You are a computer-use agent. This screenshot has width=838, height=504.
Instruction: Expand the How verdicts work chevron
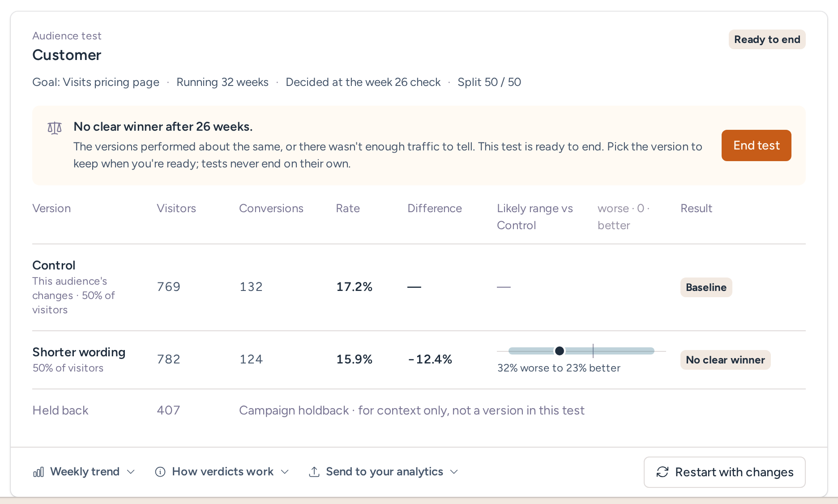click(x=285, y=472)
